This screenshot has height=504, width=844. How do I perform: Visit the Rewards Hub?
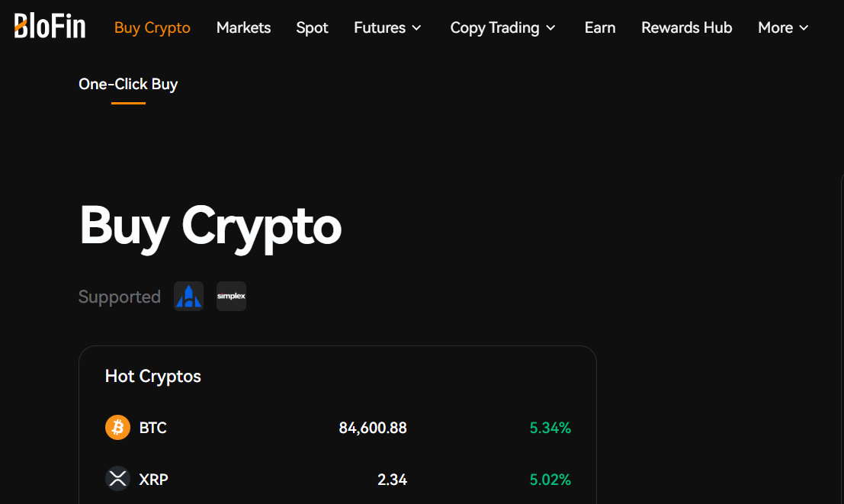click(686, 27)
